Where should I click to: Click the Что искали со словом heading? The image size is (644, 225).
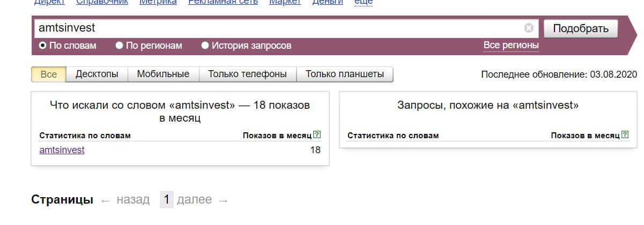180,111
